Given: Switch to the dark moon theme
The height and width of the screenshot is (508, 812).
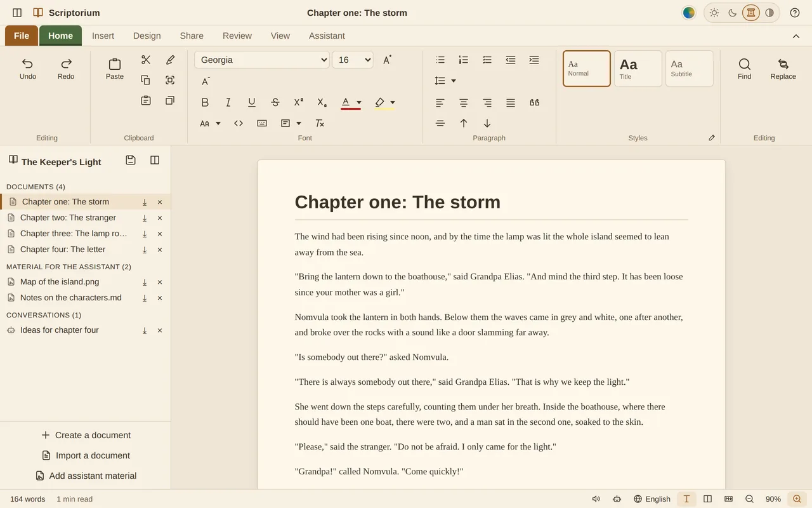Looking at the screenshot, I should (733, 13).
